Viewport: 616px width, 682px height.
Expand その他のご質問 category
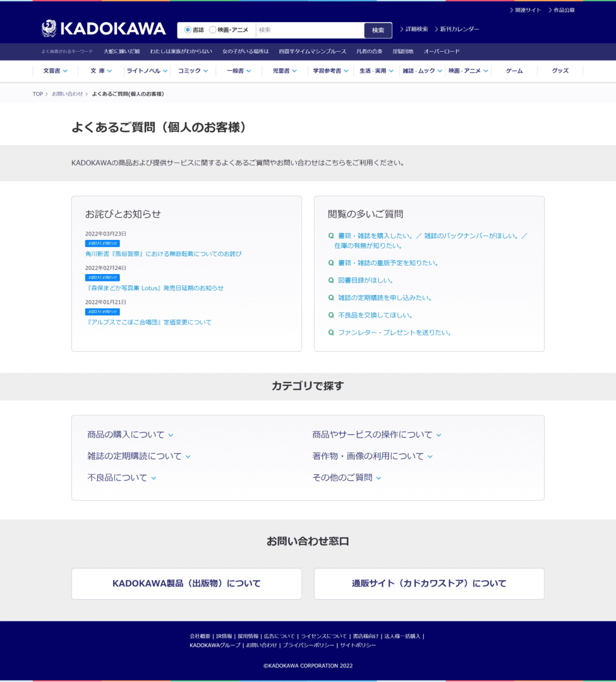[347, 477]
